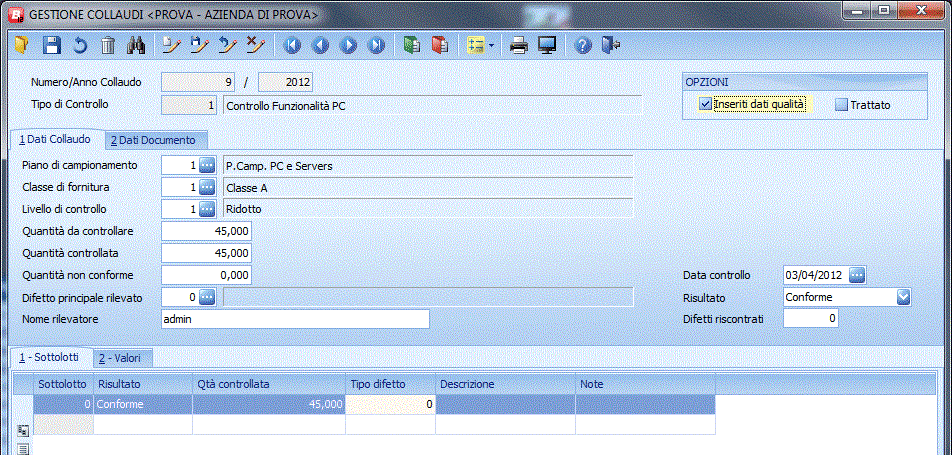The image size is (952, 455).
Task: Open lookup for Difetto principale rilevato
Action: (208, 296)
